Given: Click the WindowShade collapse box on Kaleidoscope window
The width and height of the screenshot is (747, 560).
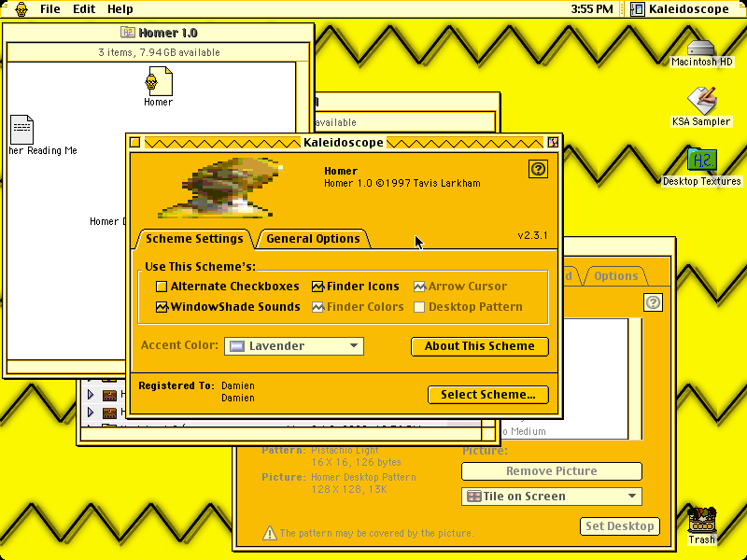Looking at the screenshot, I should point(553,143).
